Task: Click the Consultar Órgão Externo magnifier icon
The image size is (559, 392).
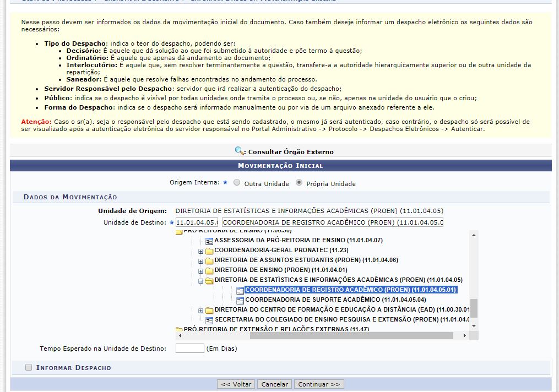Action: click(240, 151)
